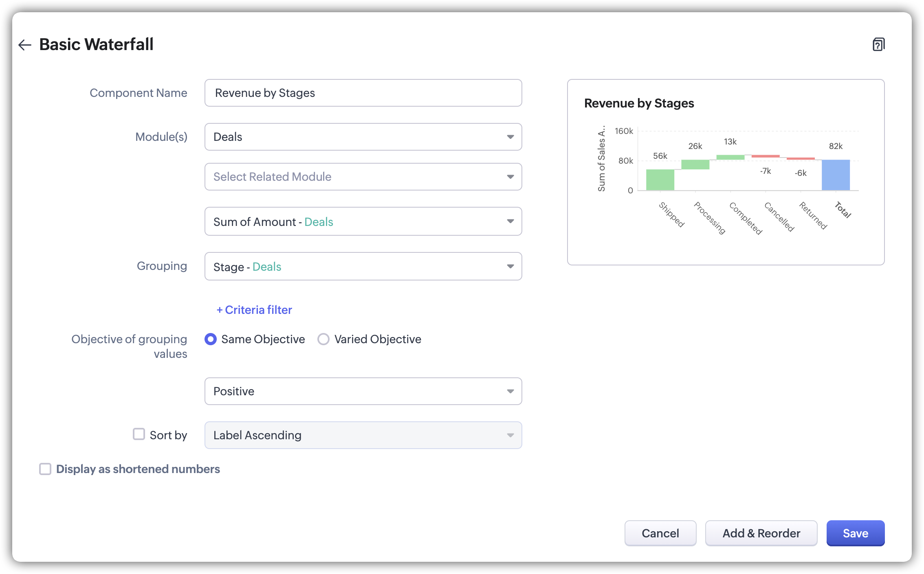924x574 pixels.
Task: Check Display as shortened numbers
Action: 45,469
